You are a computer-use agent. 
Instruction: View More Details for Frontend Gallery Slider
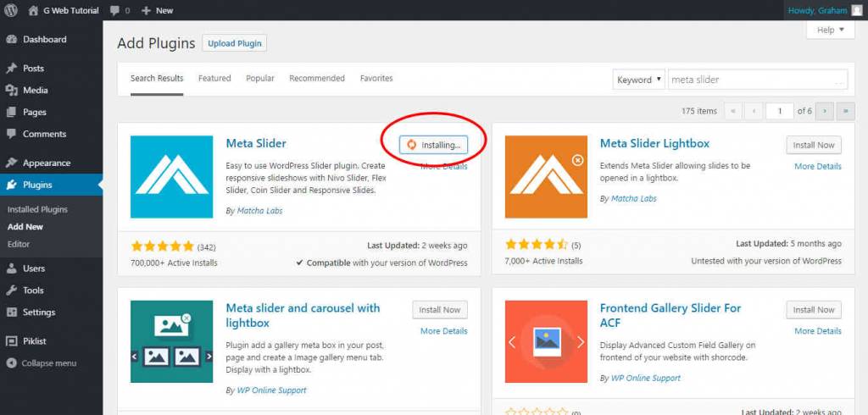817,331
